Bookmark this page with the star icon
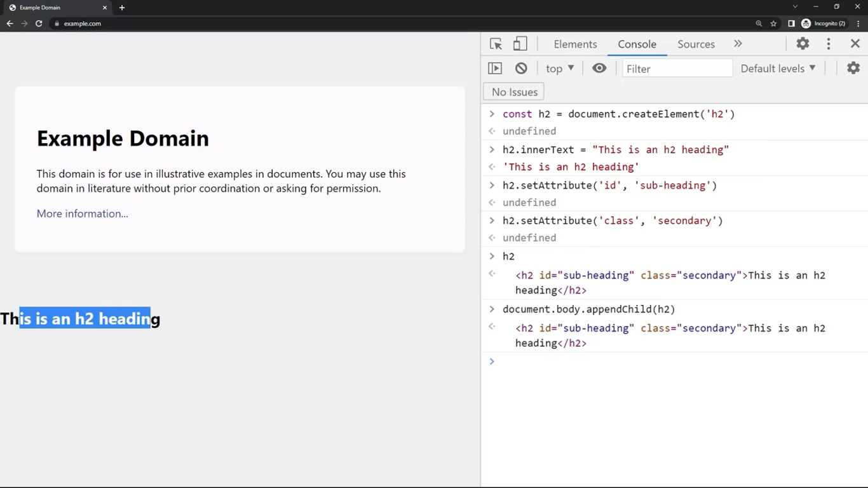 click(773, 24)
